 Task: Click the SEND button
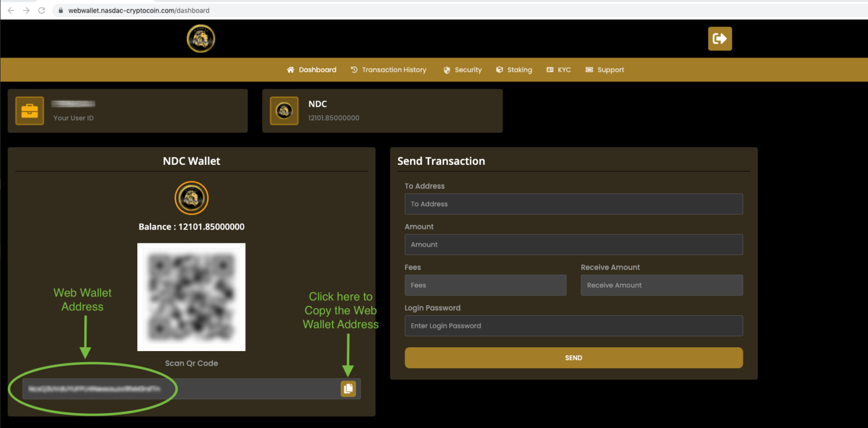(573, 358)
